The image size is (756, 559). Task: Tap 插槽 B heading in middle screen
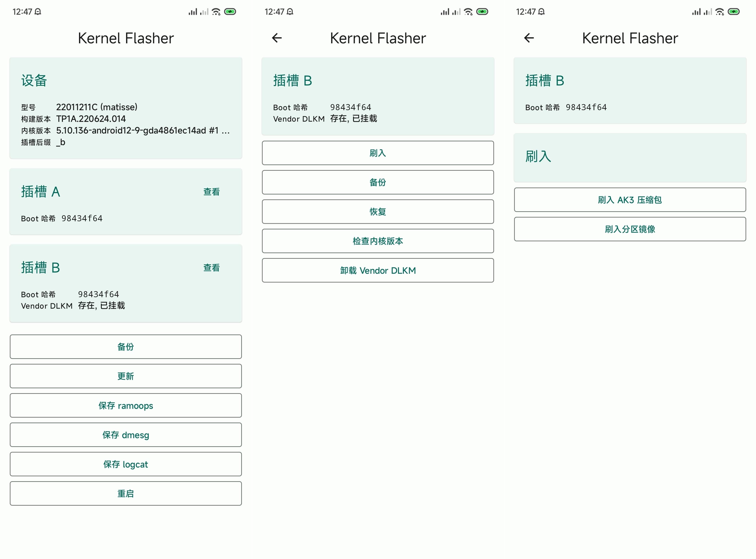pyautogui.click(x=292, y=81)
